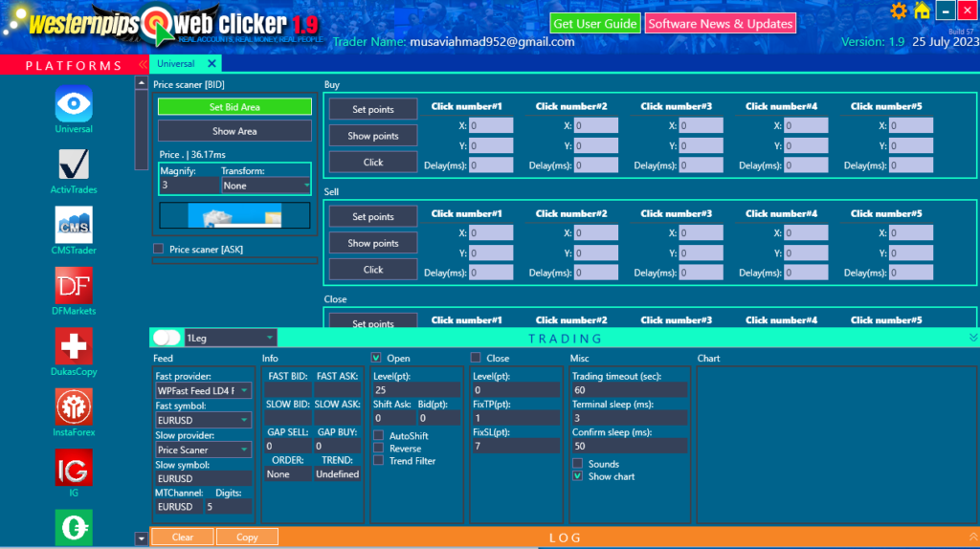Enable the Close checkbox
980x549 pixels.
(476, 358)
